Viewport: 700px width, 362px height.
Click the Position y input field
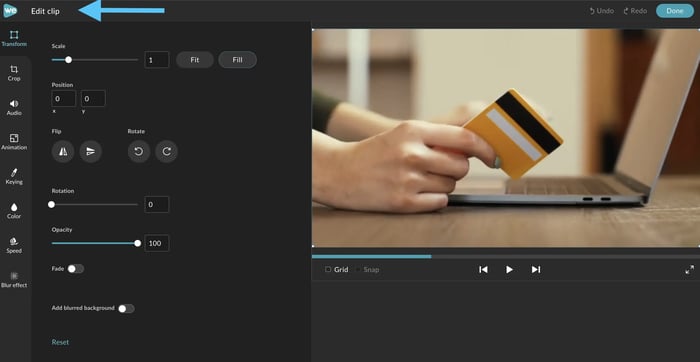93,99
